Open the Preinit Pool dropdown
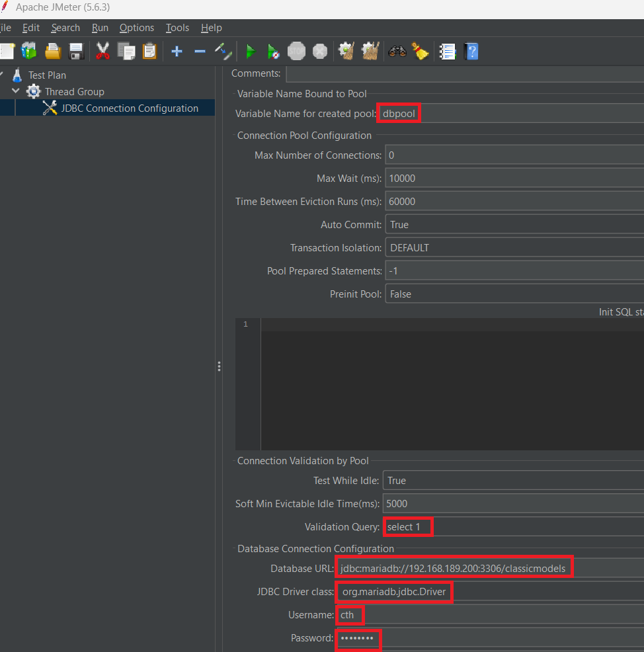 point(514,294)
